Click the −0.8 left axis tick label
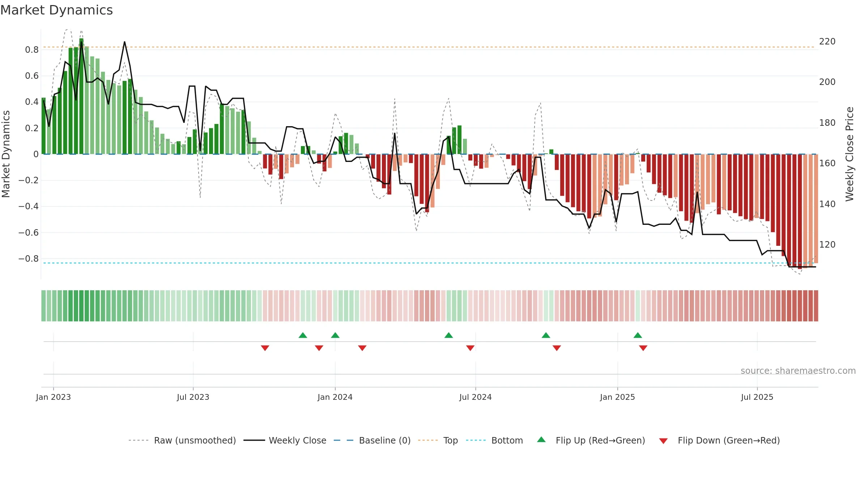Image resolution: width=868 pixels, height=488 pixels. click(29, 259)
